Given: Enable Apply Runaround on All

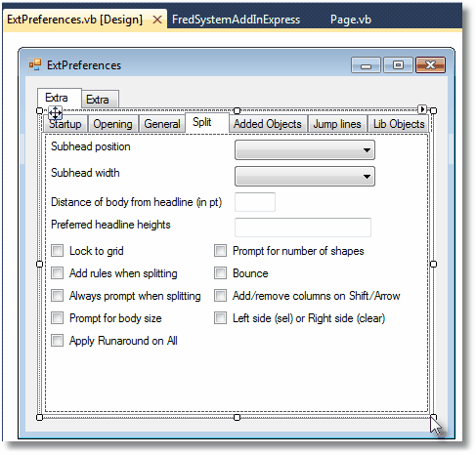Looking at the screenshot, I should (x=58, y=341).
